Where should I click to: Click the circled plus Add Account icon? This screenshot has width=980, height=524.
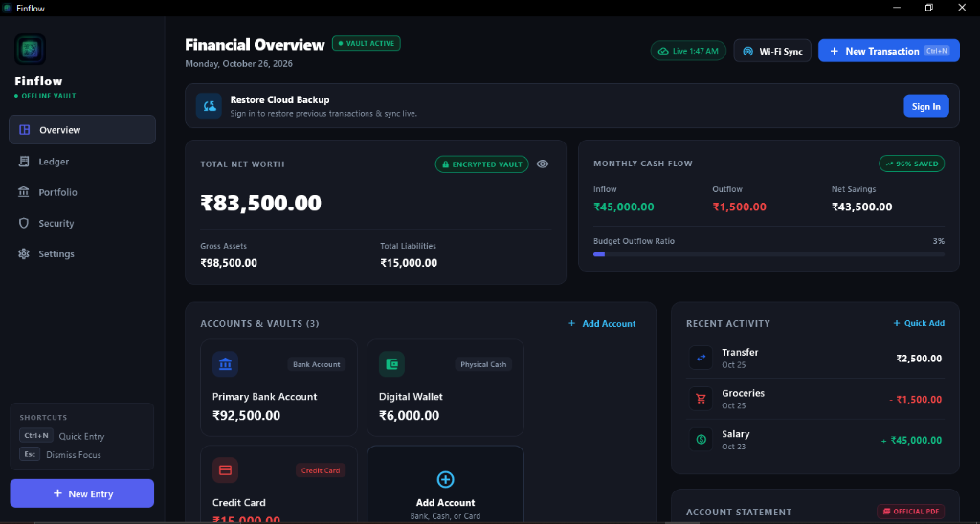point(445,480)
